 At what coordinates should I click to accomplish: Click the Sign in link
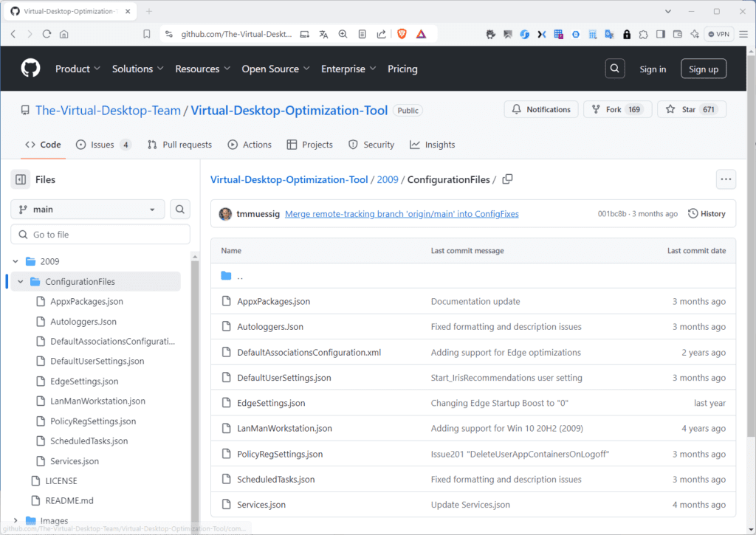[653, 69]
